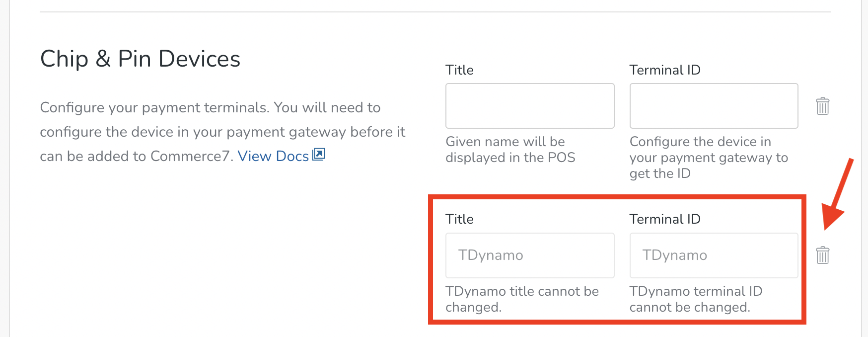This screenshot has width=868, height=337.
Task: Click the Terminal ID label in the highlighted row
Action: pos(664,219)
